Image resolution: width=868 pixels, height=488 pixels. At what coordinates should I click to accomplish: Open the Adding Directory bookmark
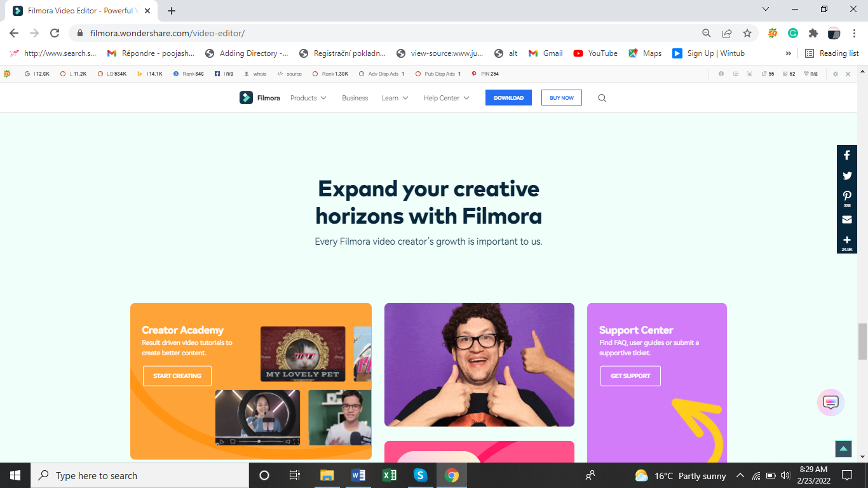(247, 53)
